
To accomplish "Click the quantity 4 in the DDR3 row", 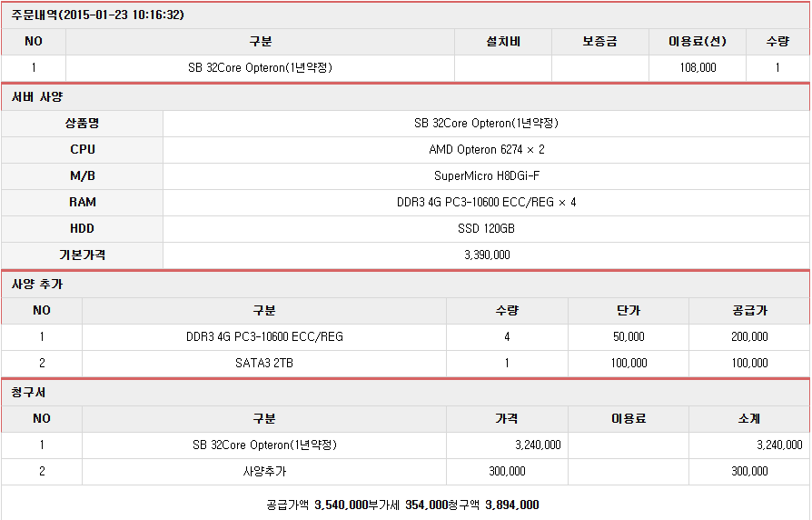I will click(507, 337).
